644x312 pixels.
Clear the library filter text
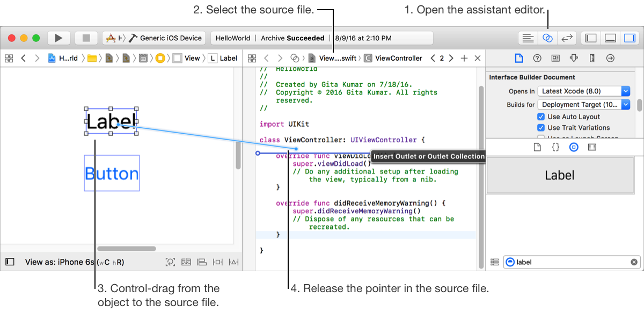click(x=634, y=262)
